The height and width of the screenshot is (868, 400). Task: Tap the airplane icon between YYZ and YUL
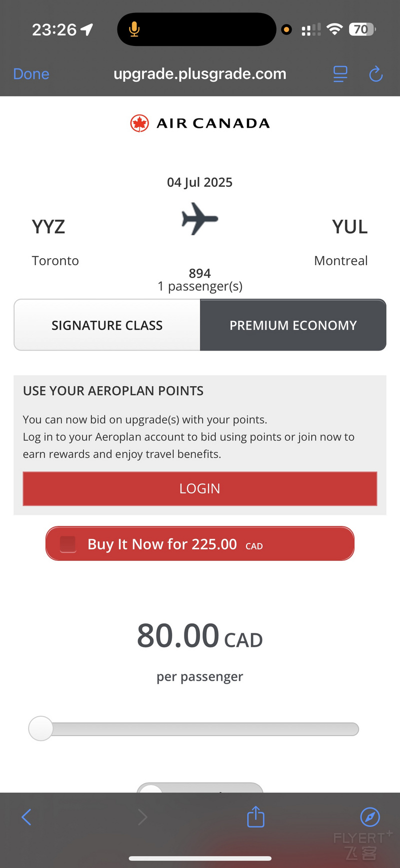tap(200, 218)
